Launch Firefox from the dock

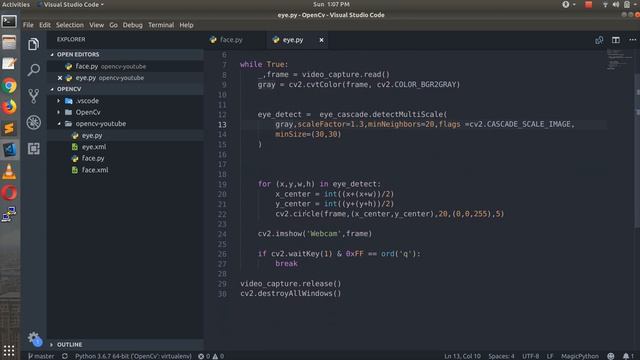[9, 107]
